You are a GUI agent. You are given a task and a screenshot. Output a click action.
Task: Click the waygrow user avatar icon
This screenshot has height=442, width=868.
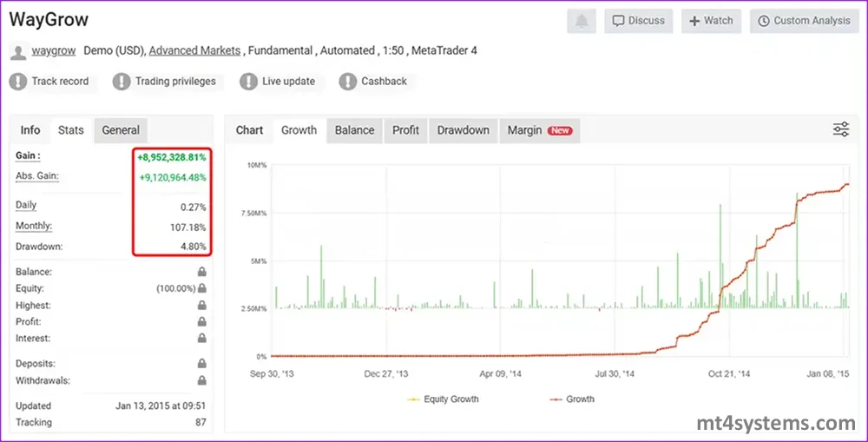(18, 52)
